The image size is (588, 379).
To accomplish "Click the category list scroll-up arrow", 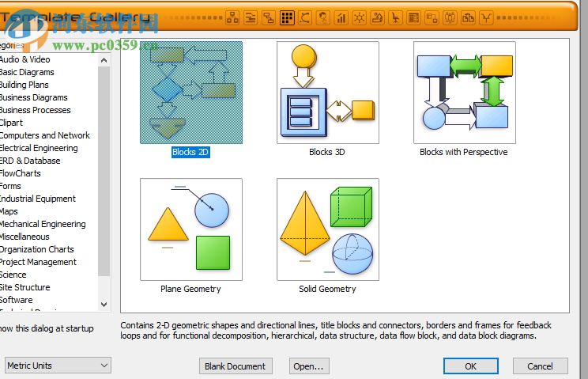I will point(104,60).
